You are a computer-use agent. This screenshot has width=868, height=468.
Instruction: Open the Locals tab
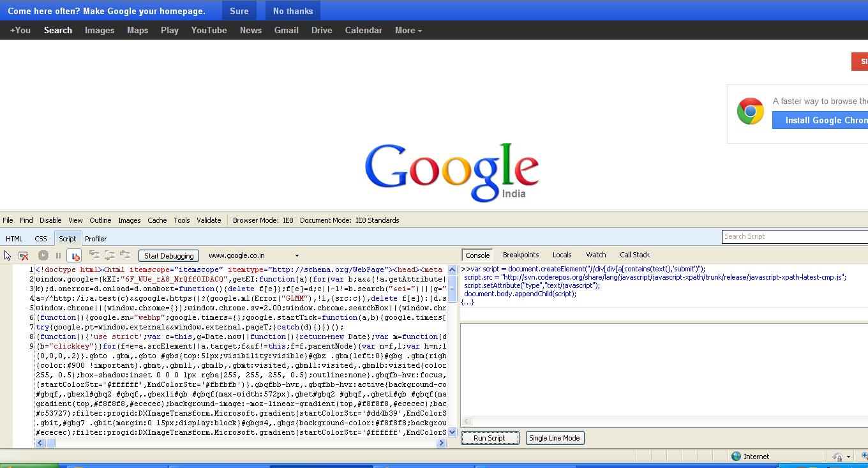click(x=562, y=255)
